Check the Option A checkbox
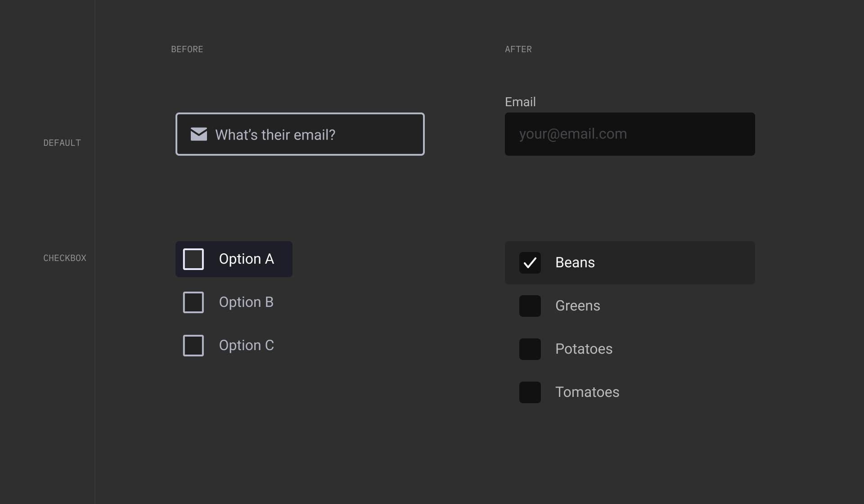Screen dimensions: 864x504 click(x=193, y=259)
